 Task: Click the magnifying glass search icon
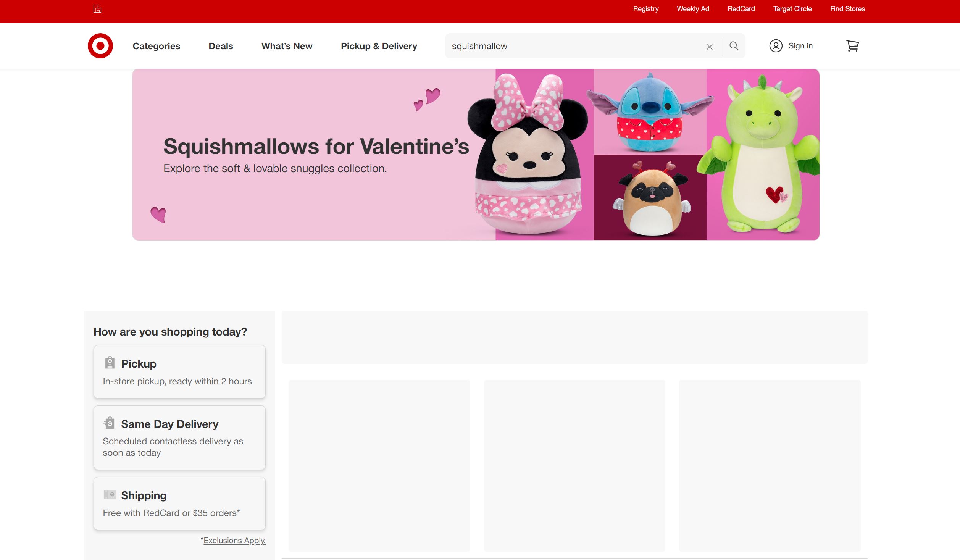[734, 46]
